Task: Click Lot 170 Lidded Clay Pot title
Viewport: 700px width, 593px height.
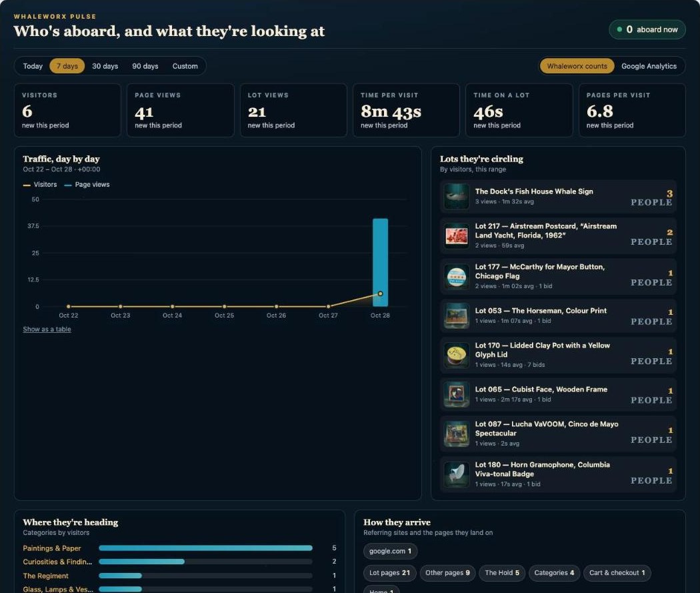Action: click(x=543, y=350)
